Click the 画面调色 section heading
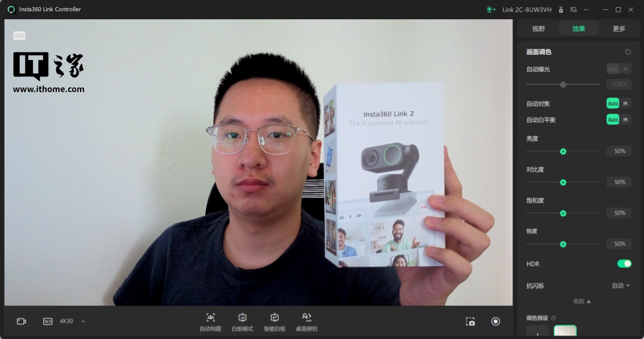 tap(539, 52)
